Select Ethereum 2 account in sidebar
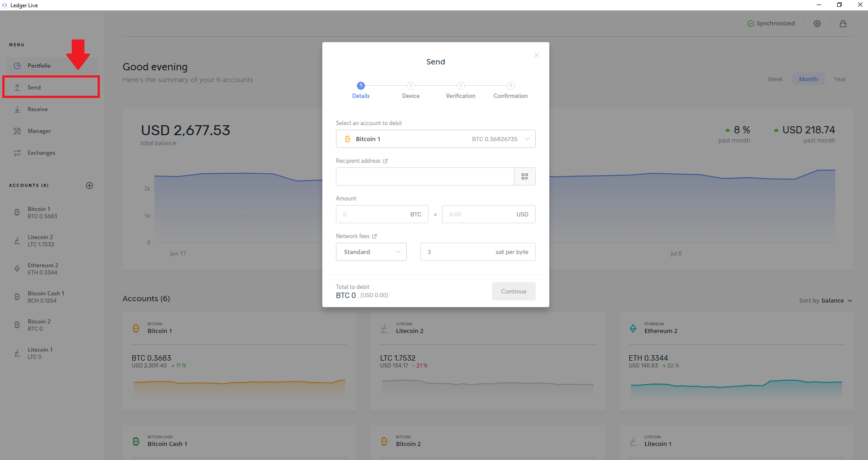 click(x=52, y=269)
